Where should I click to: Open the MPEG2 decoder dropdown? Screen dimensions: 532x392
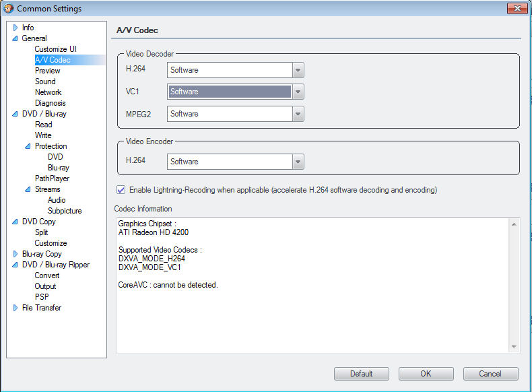pyautogui.click(x=298, y=114)
